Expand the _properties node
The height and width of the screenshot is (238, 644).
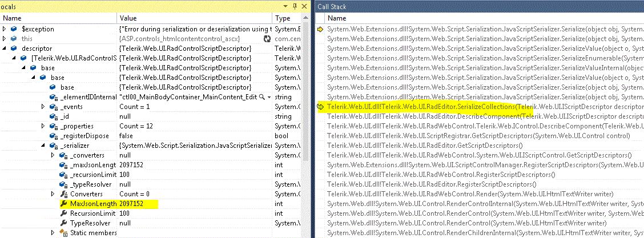44,126
